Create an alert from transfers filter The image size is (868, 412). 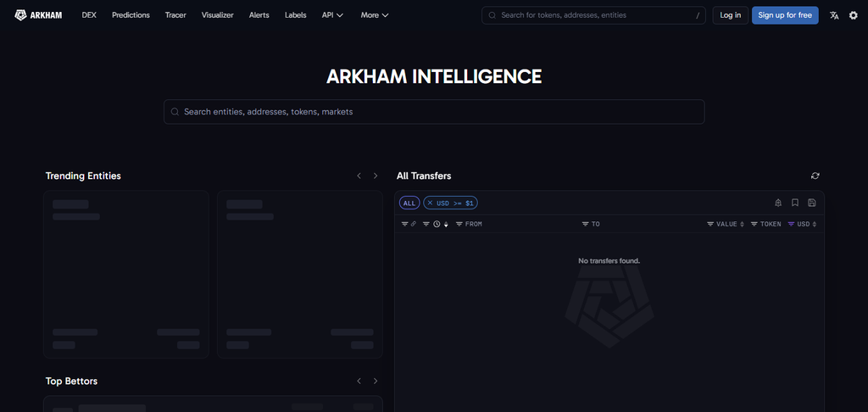pyautogui.click(x=778, y=203)
